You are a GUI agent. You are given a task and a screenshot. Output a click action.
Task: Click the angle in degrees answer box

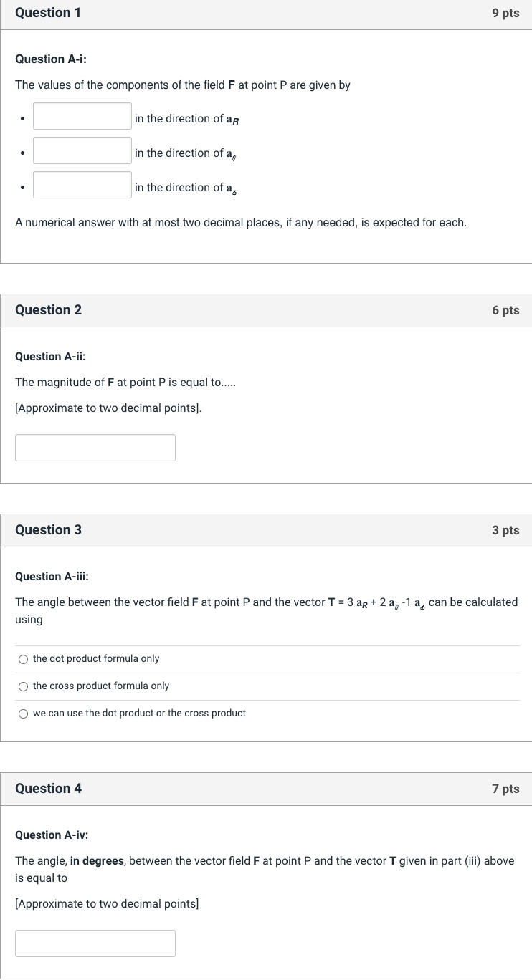tap(95, 943)
